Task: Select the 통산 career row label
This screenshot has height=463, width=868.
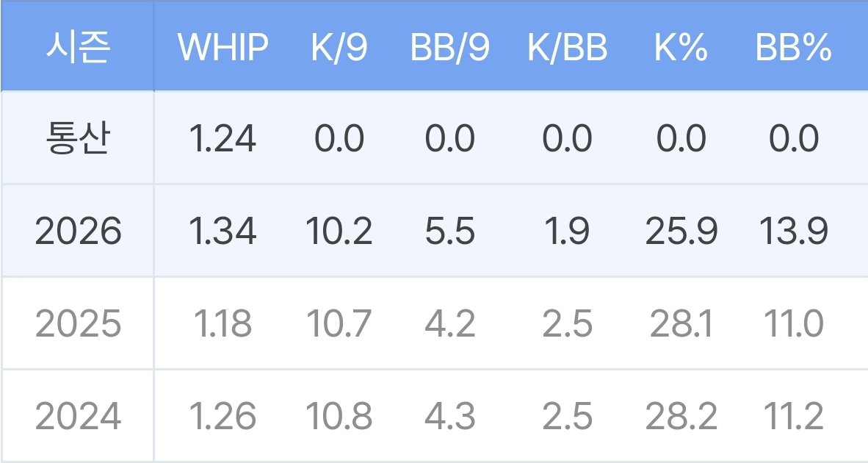Action: click(78, 138)
